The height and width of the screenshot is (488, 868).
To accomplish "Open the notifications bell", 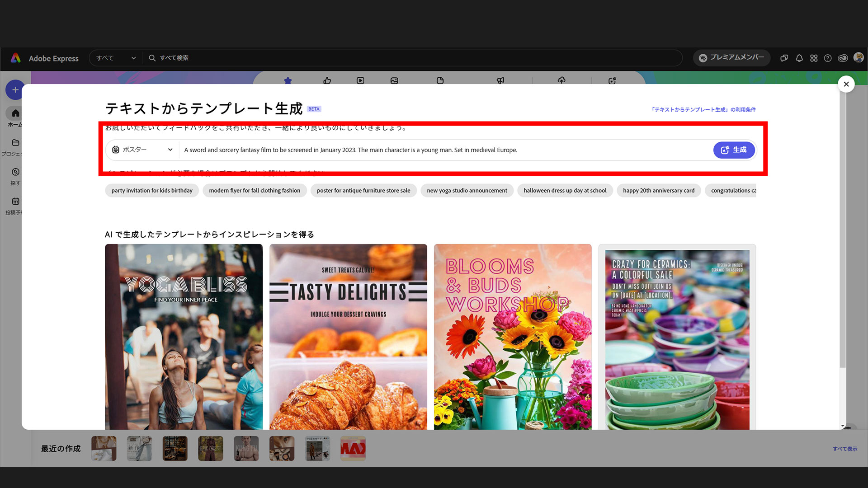I will 799,58.
